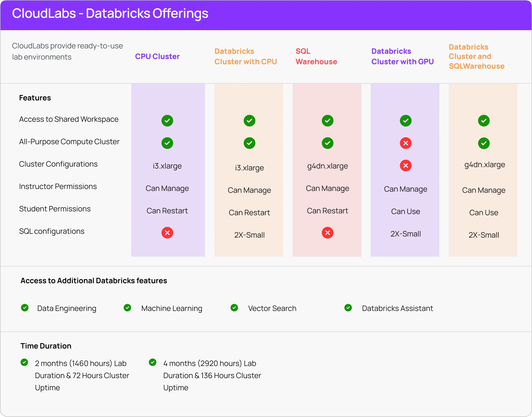Screen dimensions: 532x417
Task: Click CPU Cluster Shared Workspace green checkmark
Action: pyautogui.click(x=167, y=121)
